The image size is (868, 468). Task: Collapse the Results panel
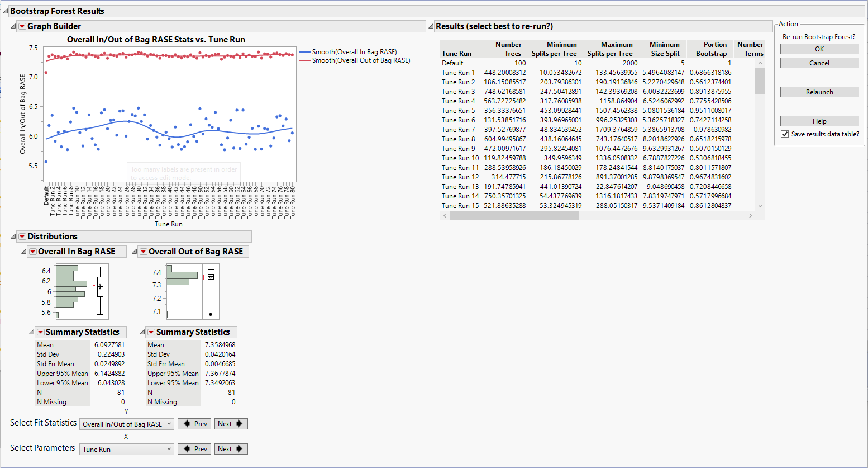[x=430, y=26]
